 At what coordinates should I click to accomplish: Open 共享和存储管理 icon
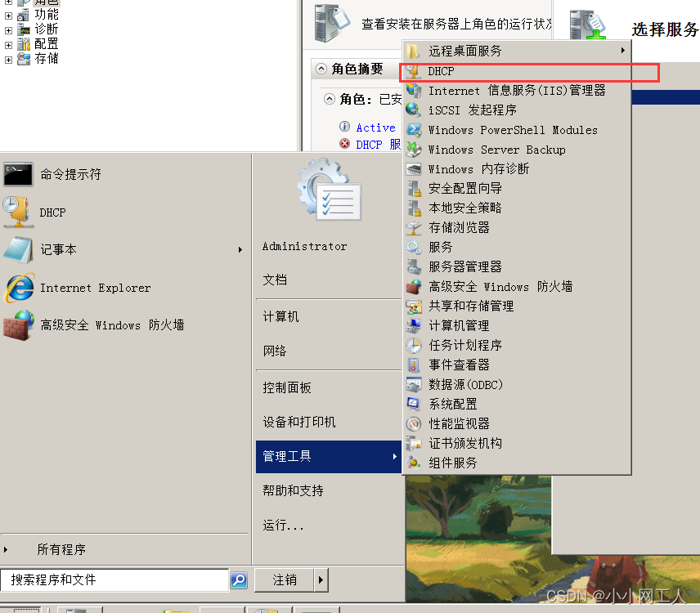point(414,306)
